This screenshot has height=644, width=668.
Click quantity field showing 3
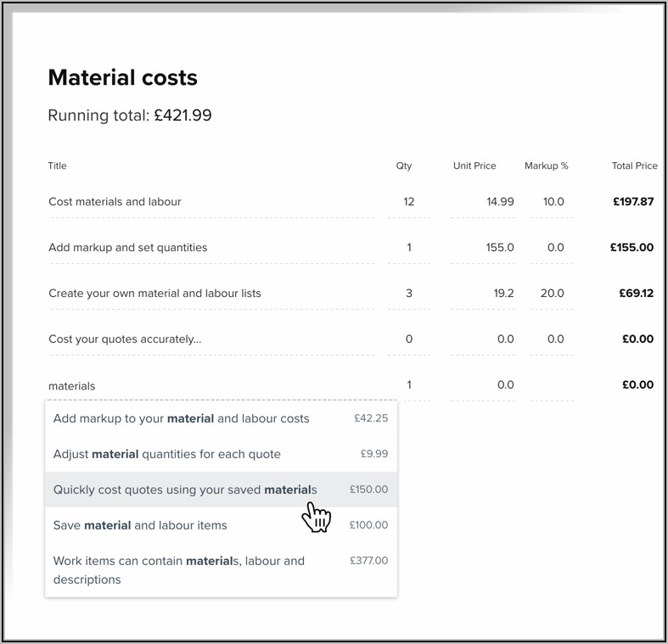tap(409, 294)
